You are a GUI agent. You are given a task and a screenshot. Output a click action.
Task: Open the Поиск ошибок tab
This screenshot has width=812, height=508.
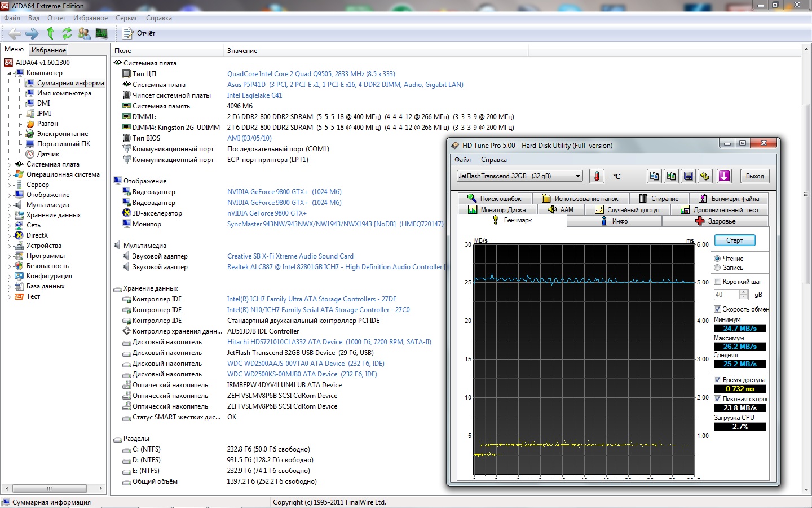[x=494, y=199]
